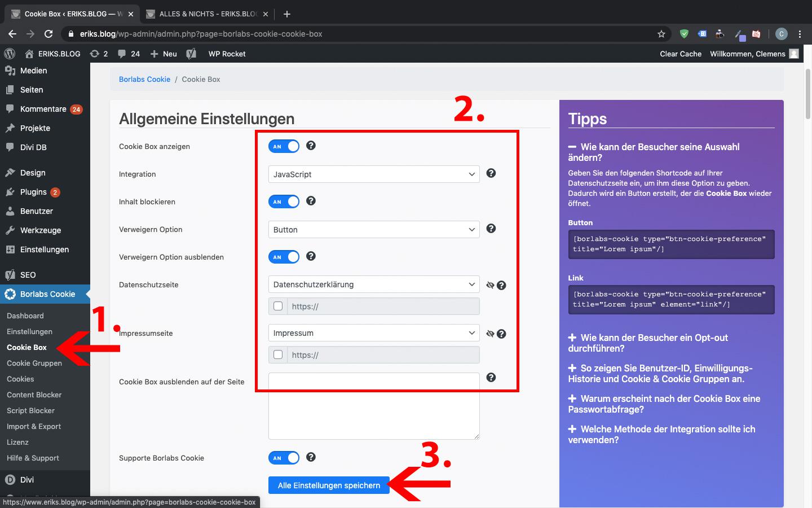Viewport: 812px width, 508px height.
Task: Open ERIKS.BLOG site home icon
Action: 29,54
